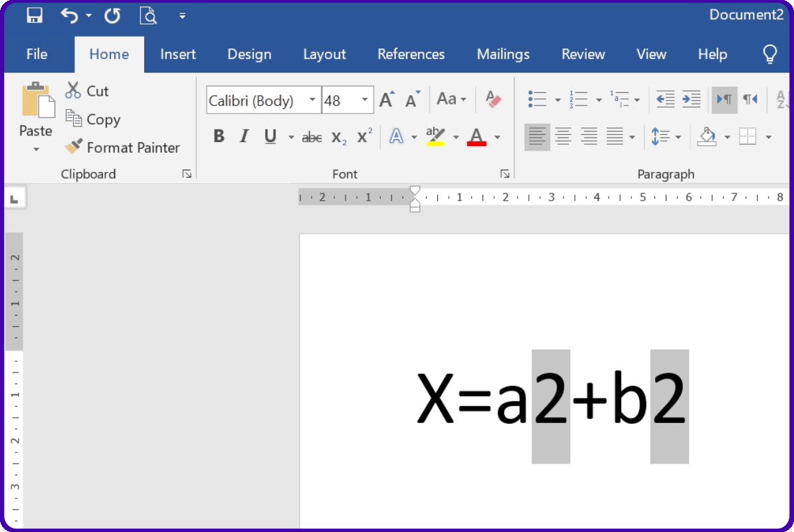Switch to the Insert tab
The height and width of the screenshot is (532, 794).
pyautogui.click(x=177, y=54)
